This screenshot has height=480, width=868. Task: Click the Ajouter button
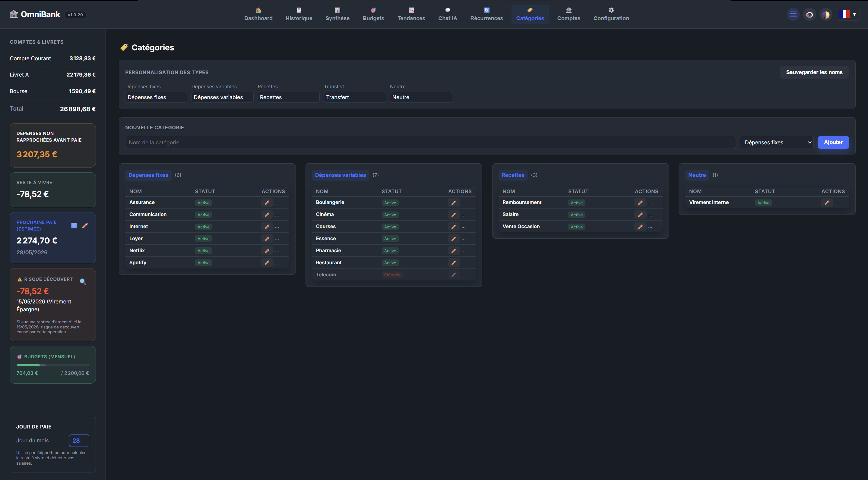(833, 142)
